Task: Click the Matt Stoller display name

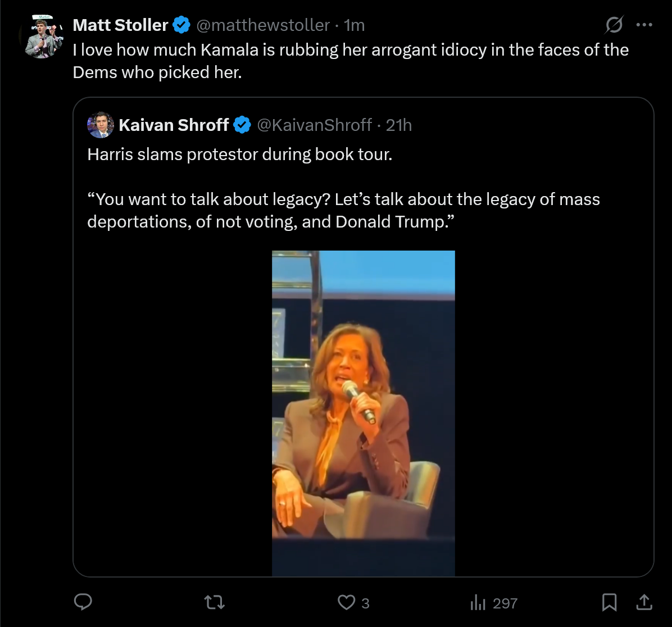Action: coord(120,25)
